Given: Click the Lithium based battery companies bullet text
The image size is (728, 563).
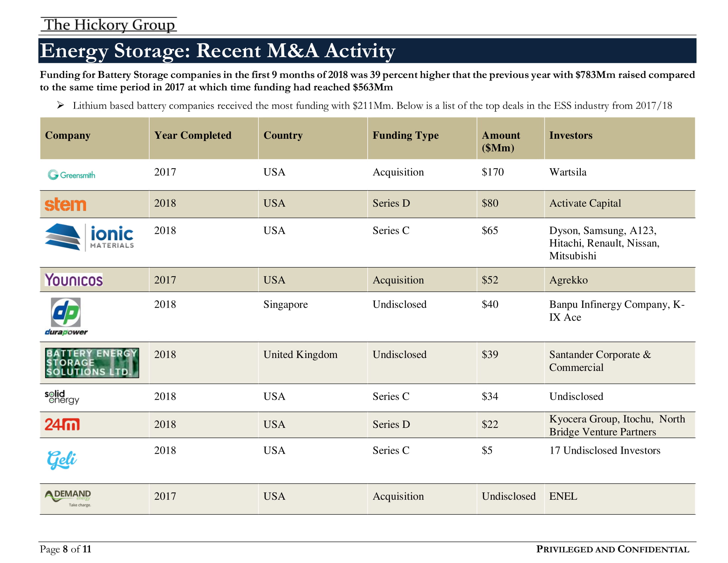Looking at the screenshot, I should click(372, 106).
